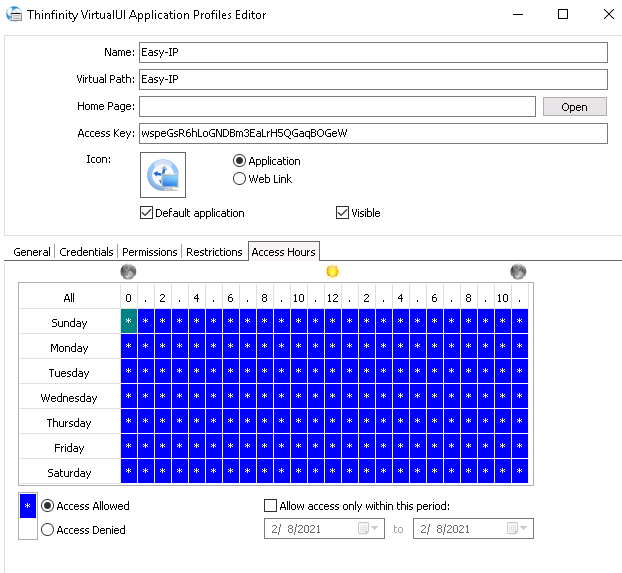Select the entire Friday row header
622x573 pixels.
(69, 448)
